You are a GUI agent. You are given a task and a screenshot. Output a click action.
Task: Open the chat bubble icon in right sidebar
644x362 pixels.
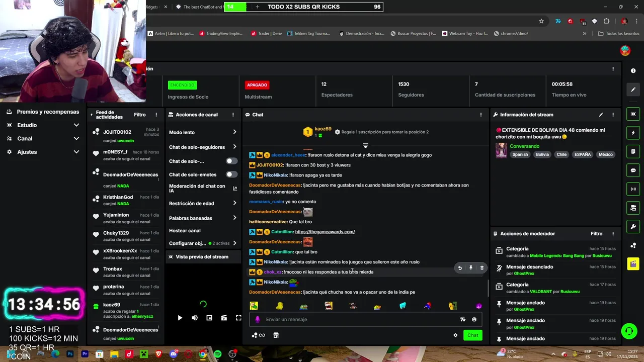click(x=633, y=170)
